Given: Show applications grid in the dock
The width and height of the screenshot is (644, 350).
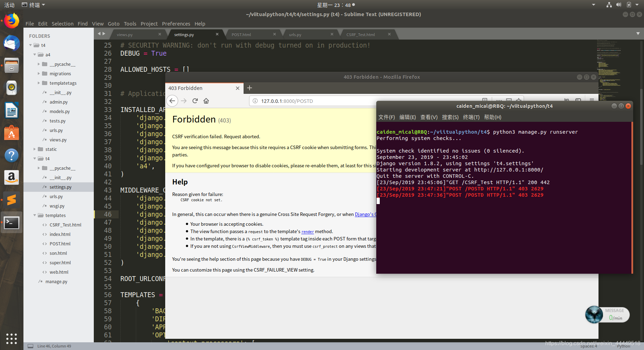Looking at the screenshot, I should point(12,338).
